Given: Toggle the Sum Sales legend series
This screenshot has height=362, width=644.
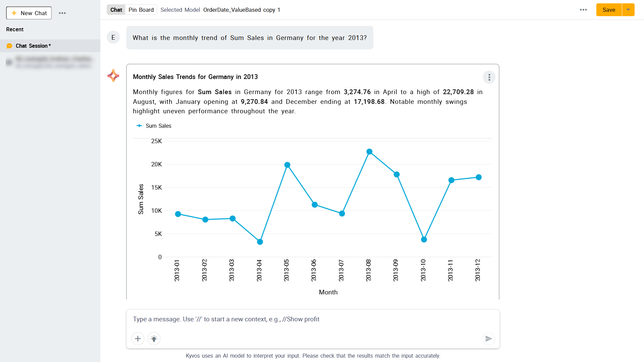Looking at the screenshot, I should (x=154, y=126).
